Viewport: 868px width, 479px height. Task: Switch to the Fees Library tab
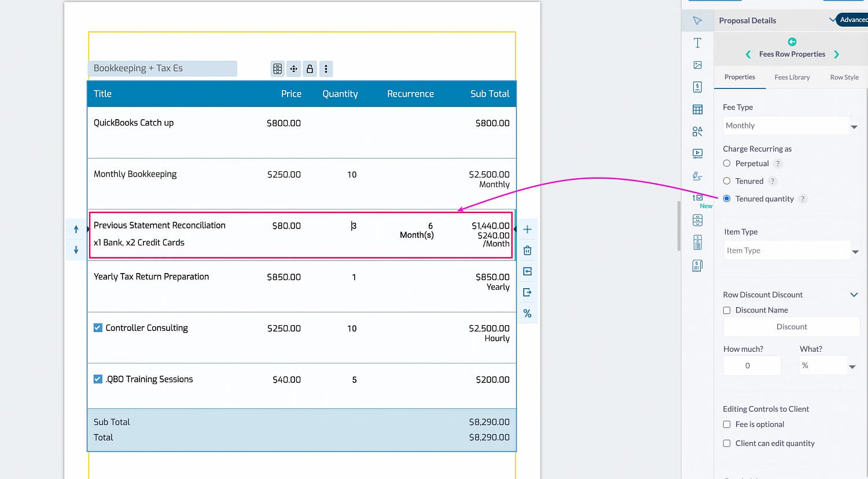point(792,77)
